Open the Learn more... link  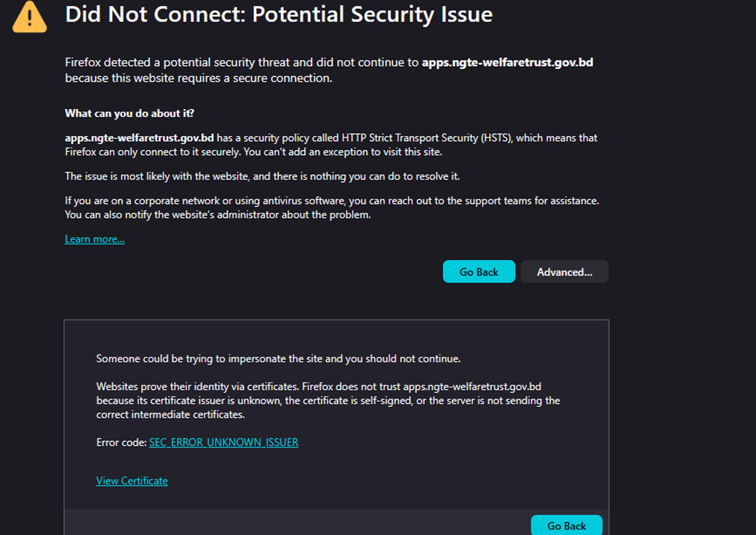[94, 239]
